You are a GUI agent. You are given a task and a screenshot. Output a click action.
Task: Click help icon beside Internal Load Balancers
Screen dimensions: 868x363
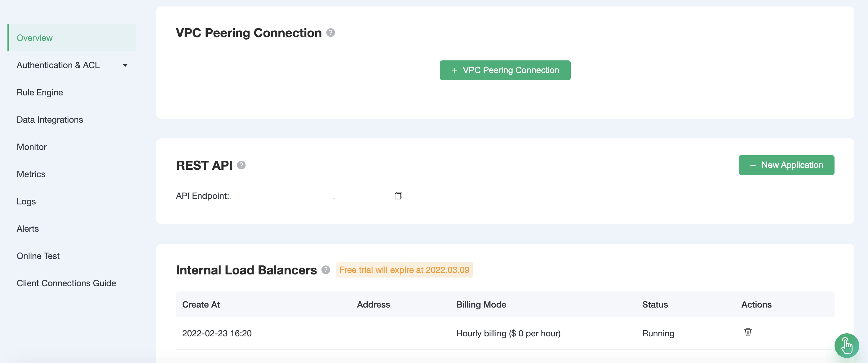(x=325, y=270)
